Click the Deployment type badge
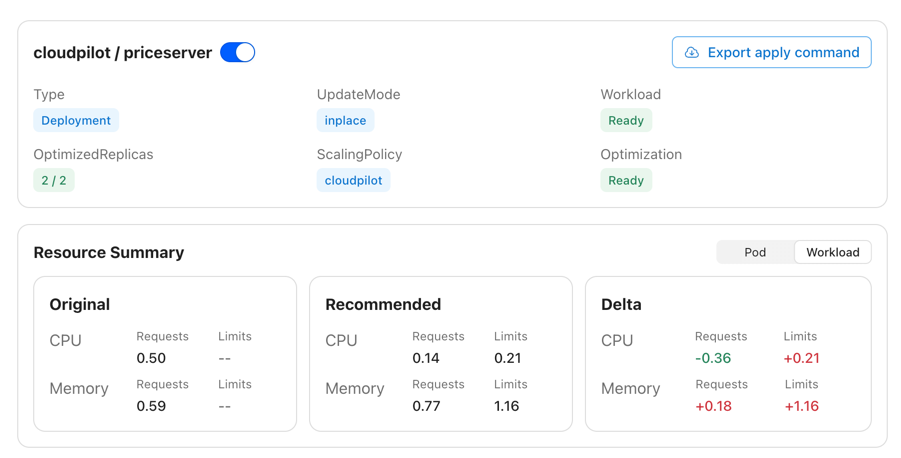The height and width of the screenshot is (458, 901). click(76, 120)
